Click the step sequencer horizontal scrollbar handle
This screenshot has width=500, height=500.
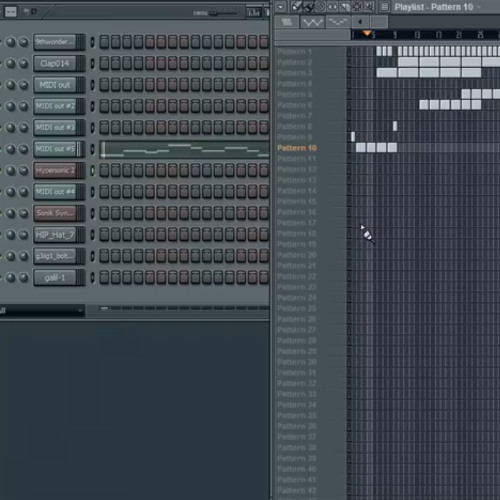[x=104, y=308]
